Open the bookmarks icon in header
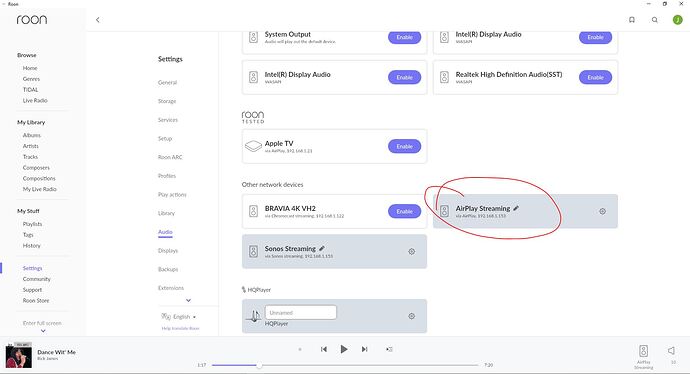The image size is (690, 374). tap(632, 20)
